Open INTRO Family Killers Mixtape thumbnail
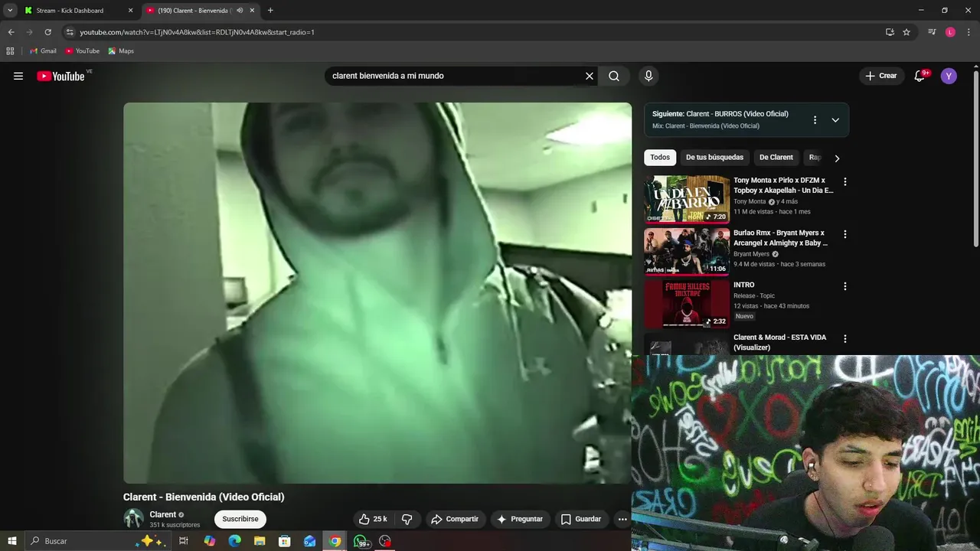Screen dimensions: 980x551 (x=687, y=303)
